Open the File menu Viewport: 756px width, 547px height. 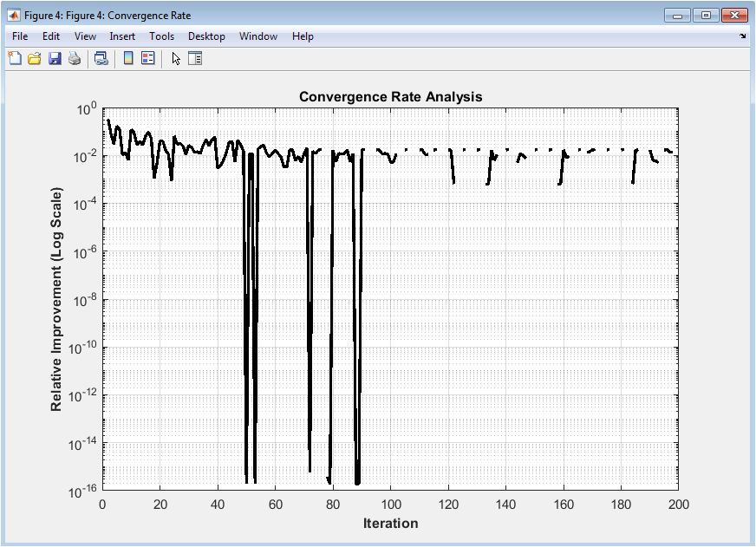pyautogui.click(x=20, y=36)
